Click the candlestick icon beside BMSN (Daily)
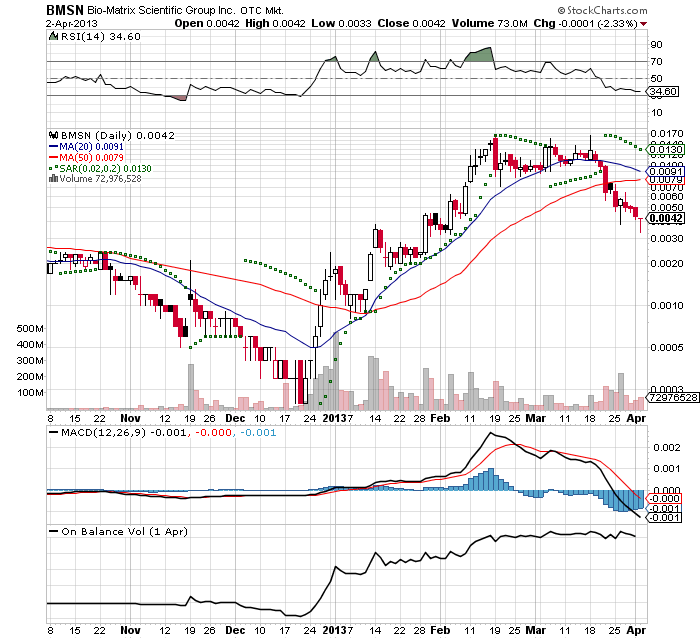The height and width of the screenshot is (639, 700). 54,135
